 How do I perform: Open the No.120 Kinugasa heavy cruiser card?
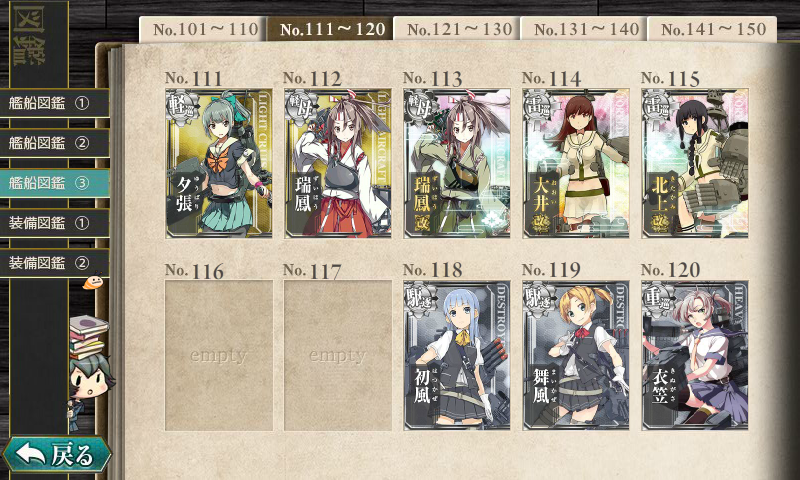point(695,355)
